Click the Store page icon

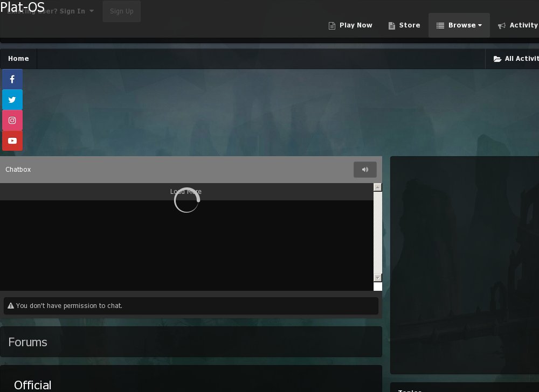click(x=392, y=25)
